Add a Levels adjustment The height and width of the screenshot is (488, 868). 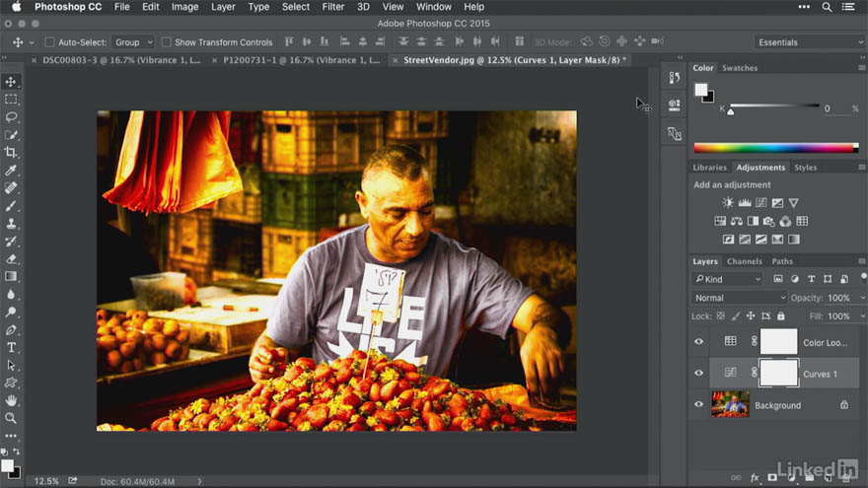[745, 203]
